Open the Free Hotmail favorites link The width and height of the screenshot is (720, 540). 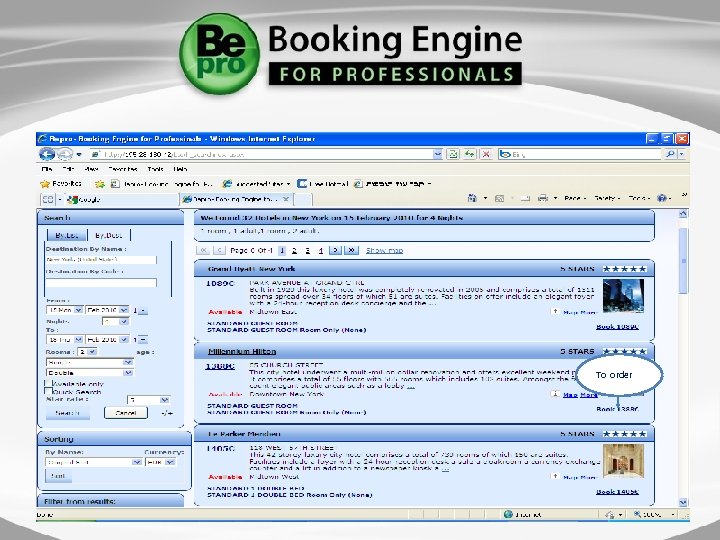point(322,184)
